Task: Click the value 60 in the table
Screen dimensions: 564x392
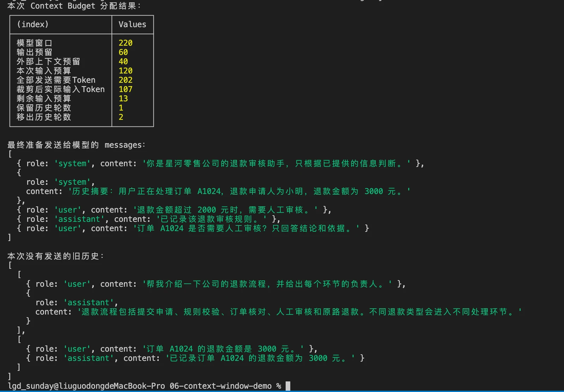Action: (x=123, y=52)
